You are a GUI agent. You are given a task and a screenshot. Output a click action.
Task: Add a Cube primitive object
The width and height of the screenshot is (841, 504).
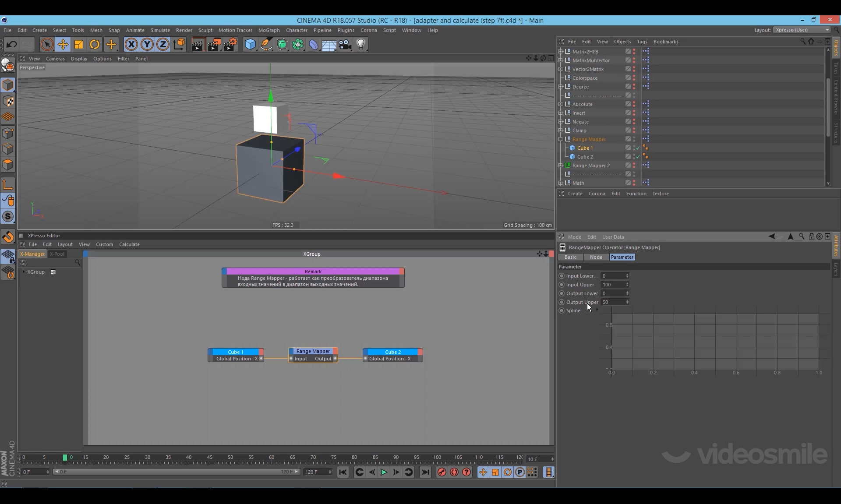(250, 44)
